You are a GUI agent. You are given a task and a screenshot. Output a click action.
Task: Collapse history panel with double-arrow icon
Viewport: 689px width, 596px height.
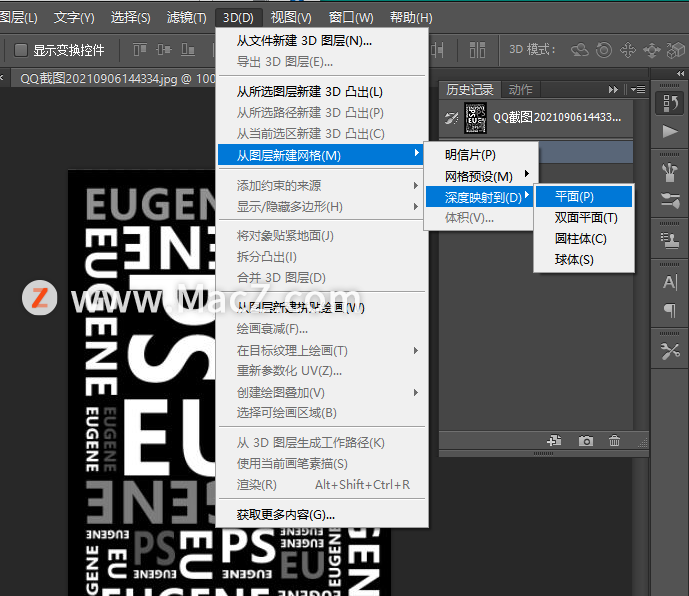[x=613, y=90]
